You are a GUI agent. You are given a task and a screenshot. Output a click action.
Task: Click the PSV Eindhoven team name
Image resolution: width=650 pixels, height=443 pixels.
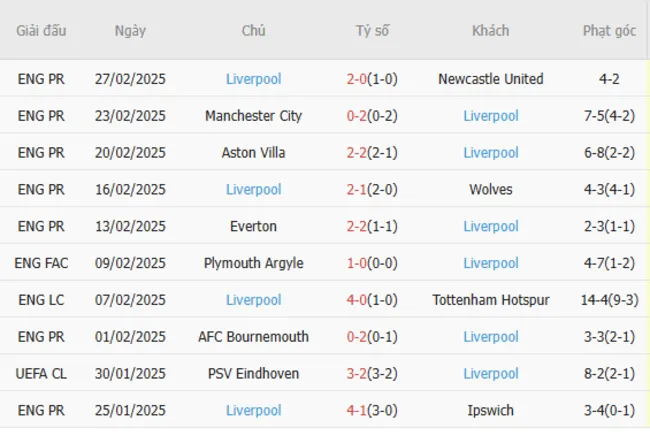[253, 374]
